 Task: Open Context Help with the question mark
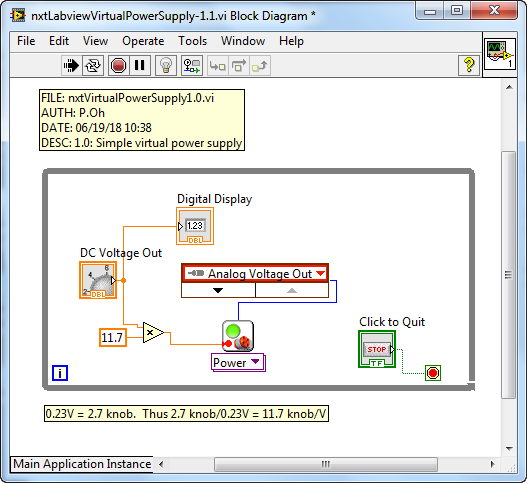469,65
